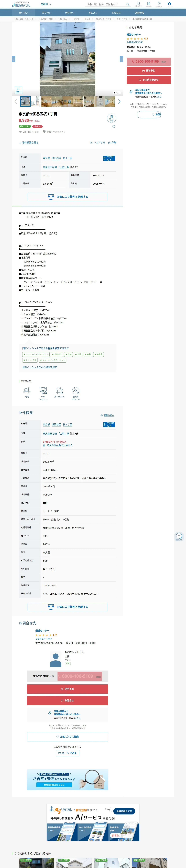Open the 東急世田谷線「上町」駅 link in the top 交通 row
This screenshot has height=868, width=186.
[56, 168]
